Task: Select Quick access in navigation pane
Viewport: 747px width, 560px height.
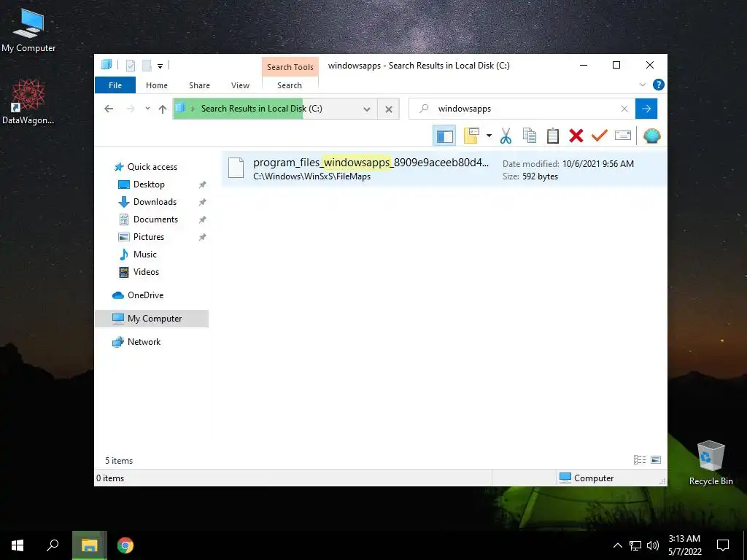Action: click(x=152, y=167)
